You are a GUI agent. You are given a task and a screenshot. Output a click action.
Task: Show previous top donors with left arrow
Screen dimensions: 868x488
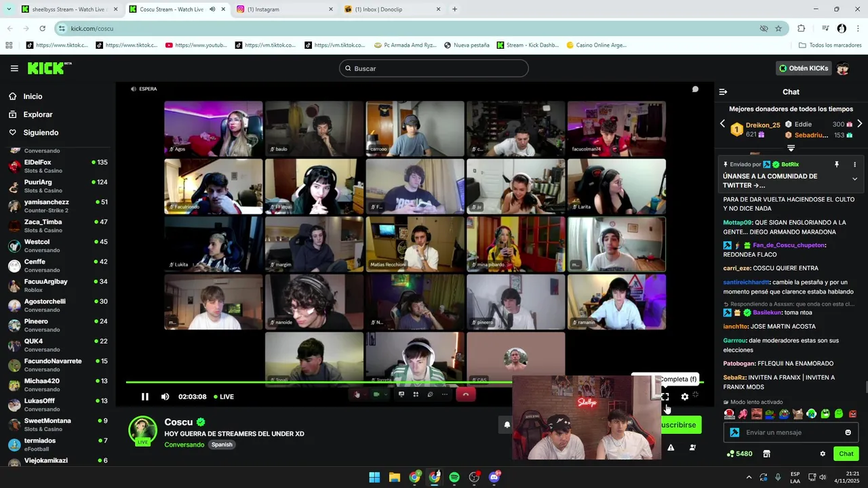pyautogui.click(x=722, y=124)
